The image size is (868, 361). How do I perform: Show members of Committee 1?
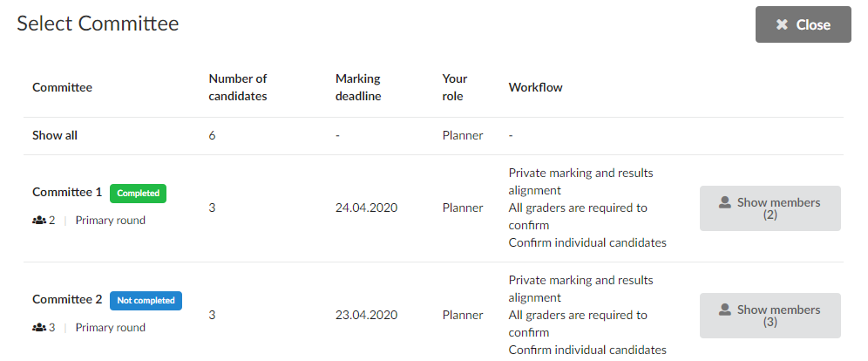770,208
